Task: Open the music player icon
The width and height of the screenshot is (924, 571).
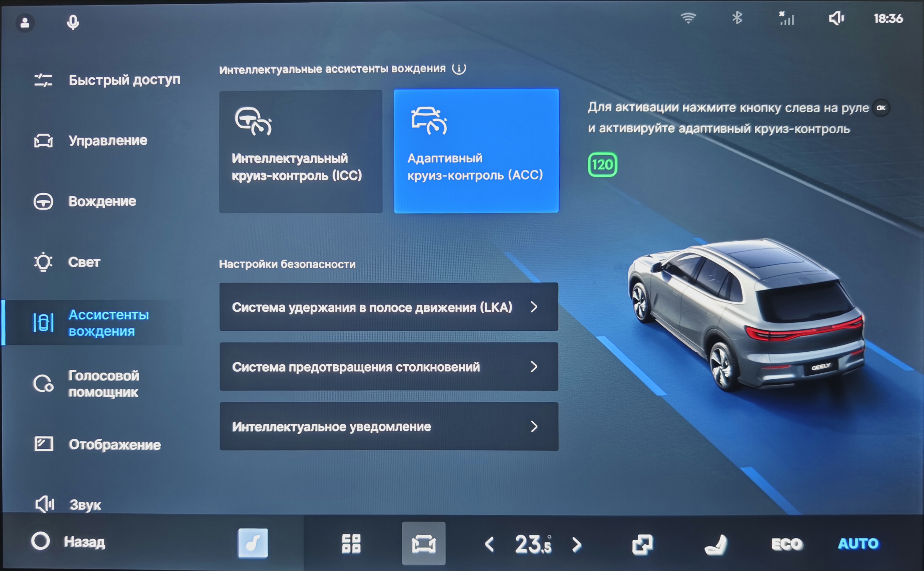Action: click(x=253, y=543)
